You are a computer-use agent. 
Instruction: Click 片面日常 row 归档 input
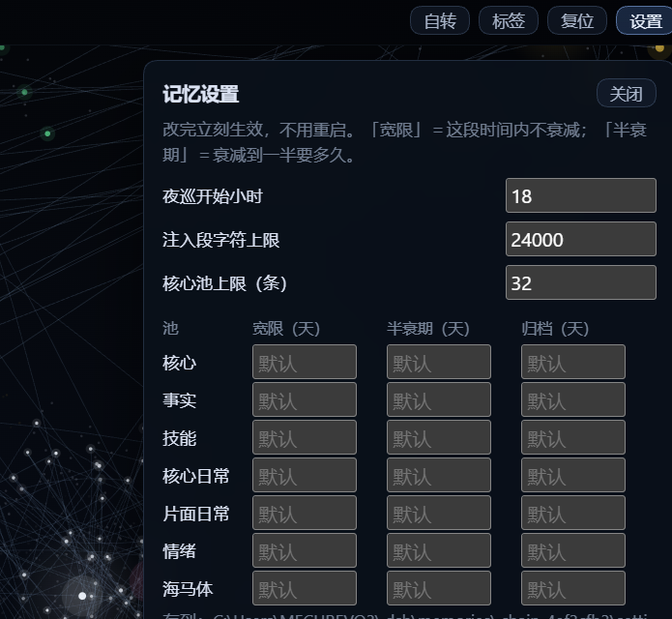573,513
